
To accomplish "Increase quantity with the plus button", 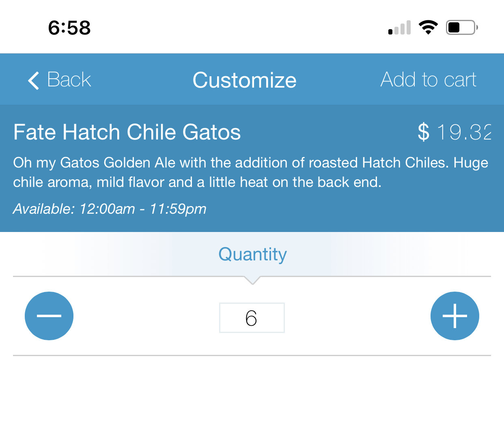I will pos(455,316).
